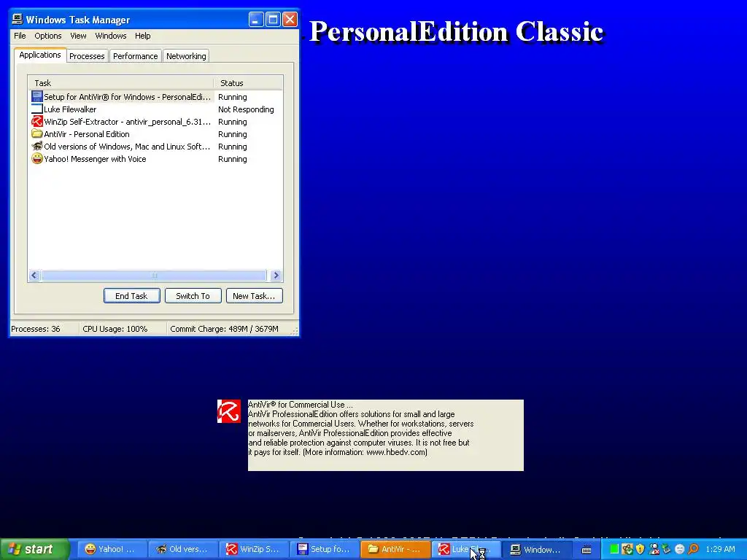Switch to 'Window...' Task Manager taskbar button
Screen dimensions: 747x560
click(537, 549)
